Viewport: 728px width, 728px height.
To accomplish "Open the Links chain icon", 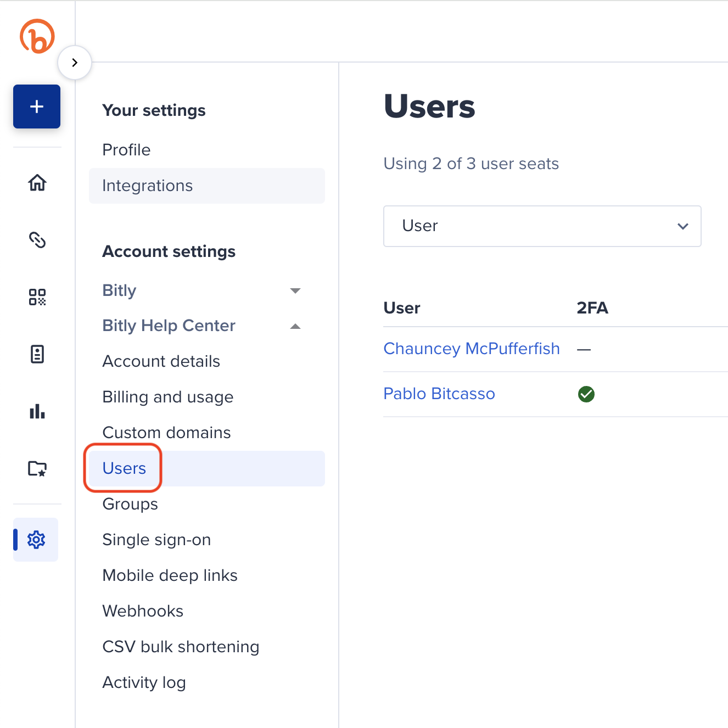I will click(x=37, y=240).
